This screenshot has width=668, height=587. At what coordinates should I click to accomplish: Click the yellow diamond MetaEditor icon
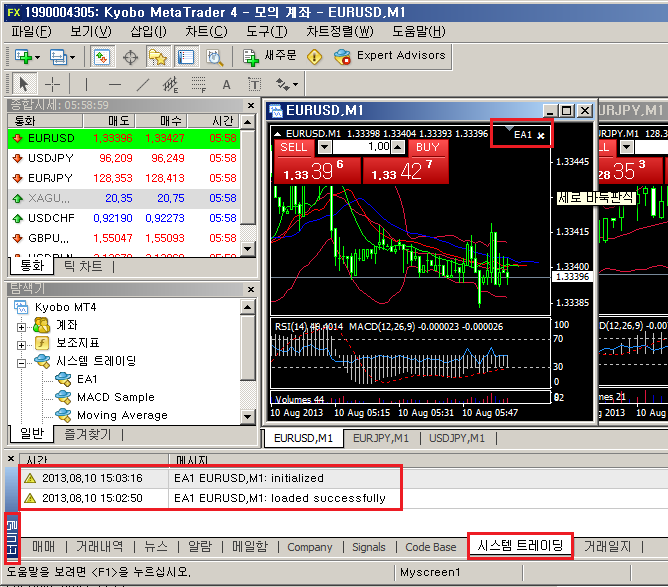tap(314, 56)
